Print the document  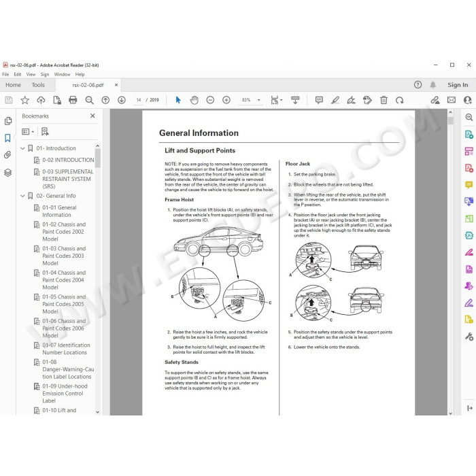[73, 100]
